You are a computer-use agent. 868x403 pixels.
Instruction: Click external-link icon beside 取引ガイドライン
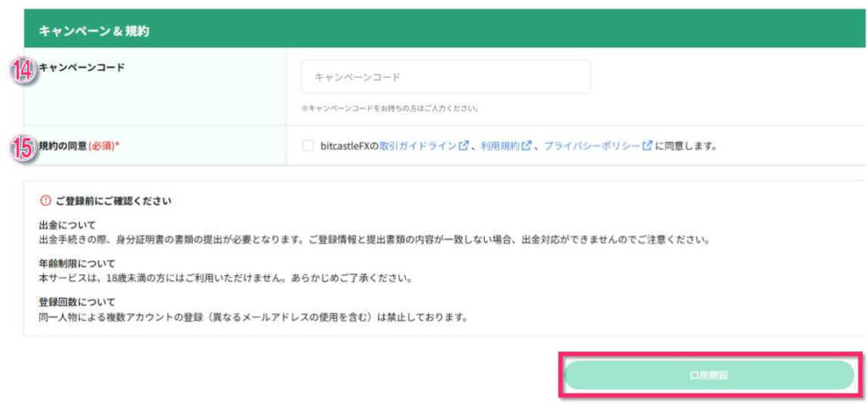click(464, 146)
